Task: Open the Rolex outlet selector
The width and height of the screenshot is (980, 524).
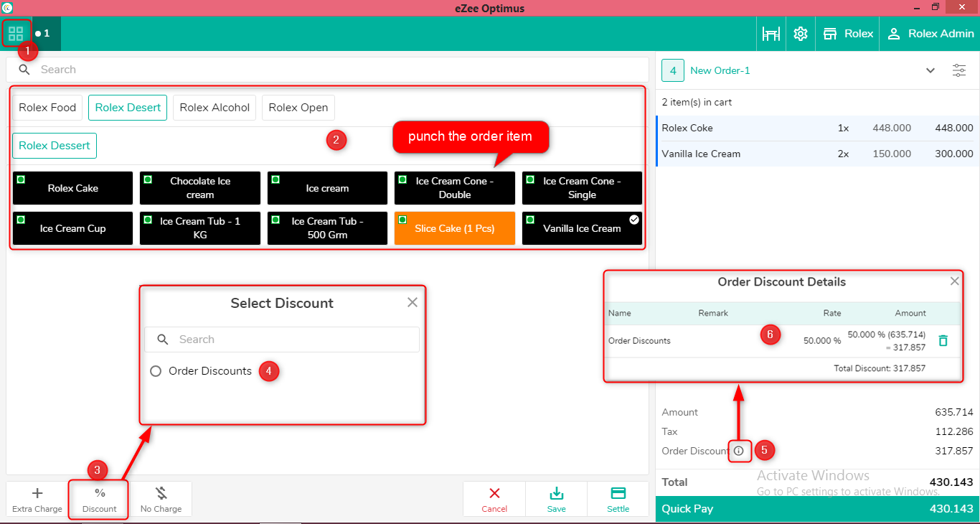Action: tap(848, 34)
